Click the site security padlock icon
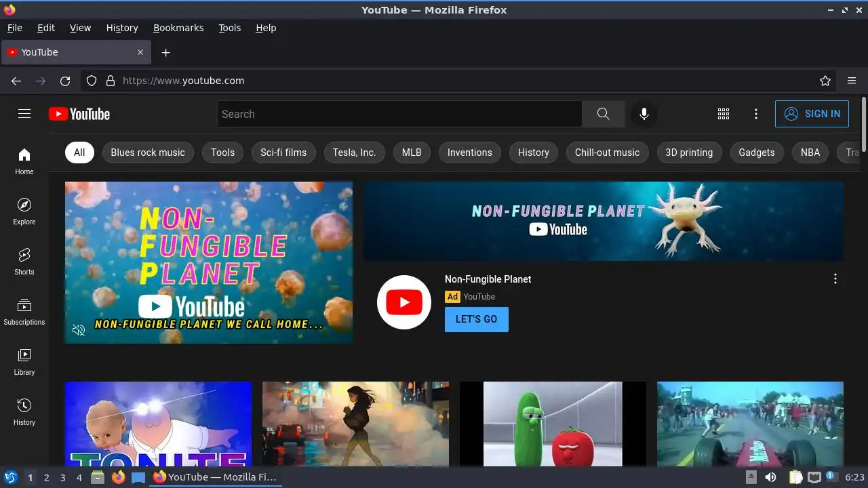This screenshot has height=488, width=868. [x=111, y=81]
